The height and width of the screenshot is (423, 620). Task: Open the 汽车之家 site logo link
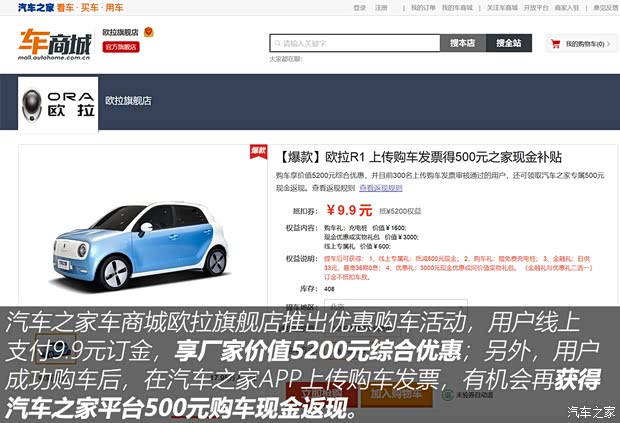pyautogui.click(x=36, y=8)
